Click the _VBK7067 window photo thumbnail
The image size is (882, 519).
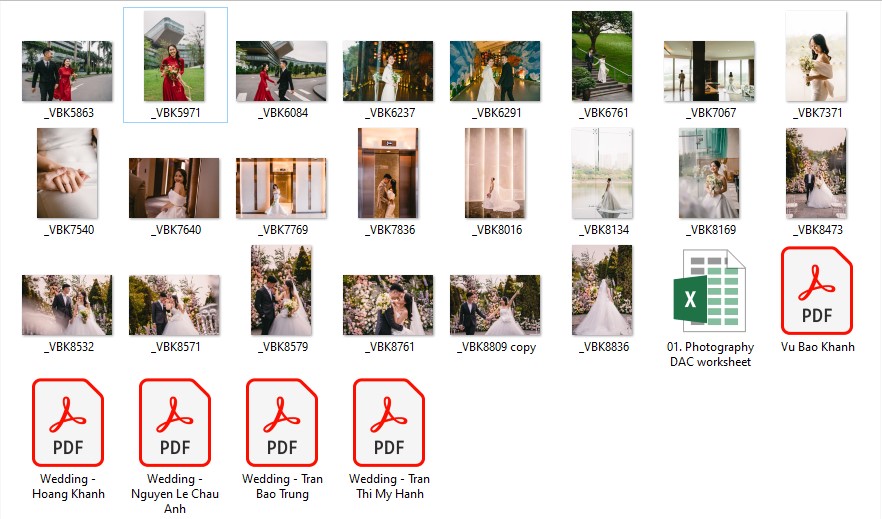point(709,71)
